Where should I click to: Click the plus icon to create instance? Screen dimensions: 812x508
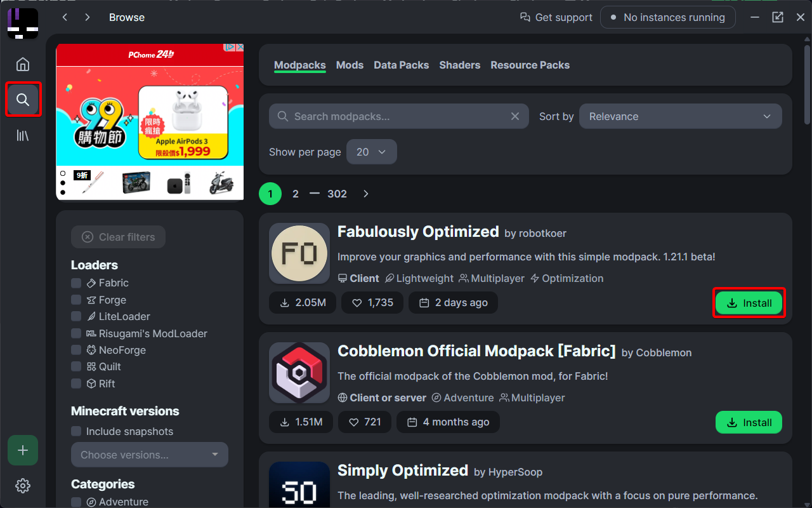23,450
